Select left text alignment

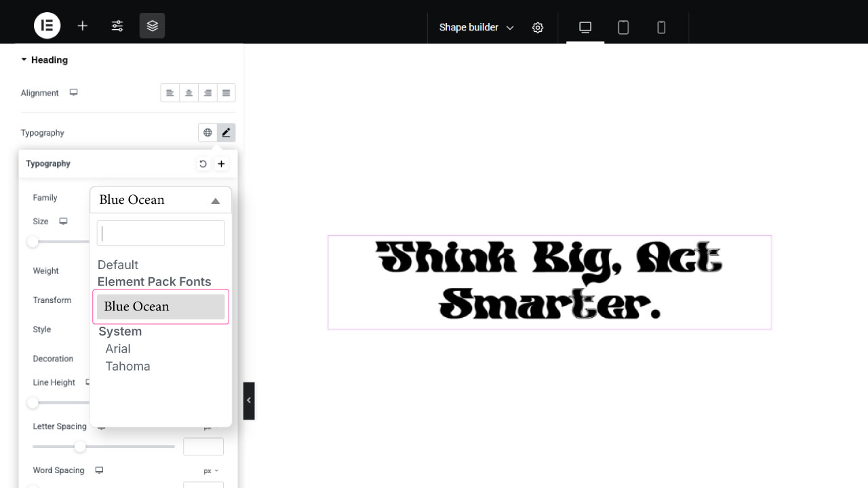click(x=170, y=93)
